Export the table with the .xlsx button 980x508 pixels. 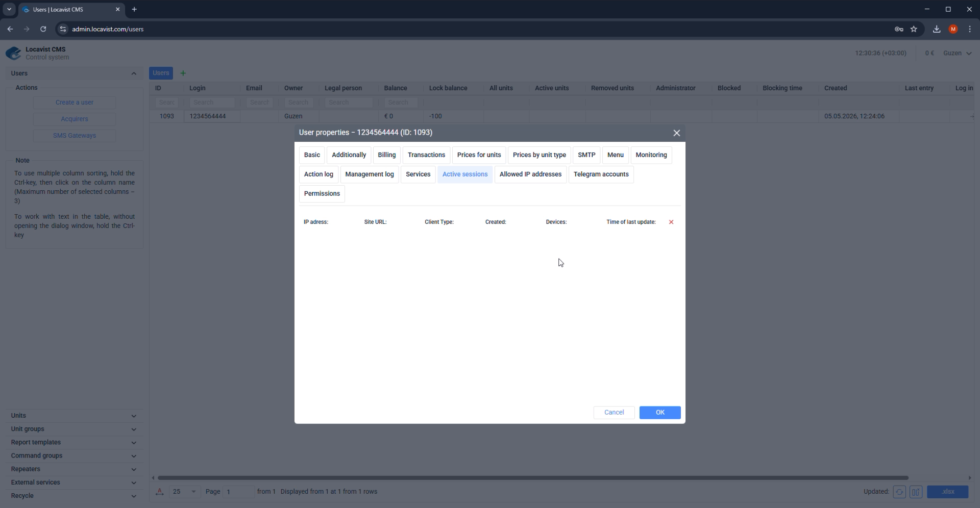click(x=948, y=492)
